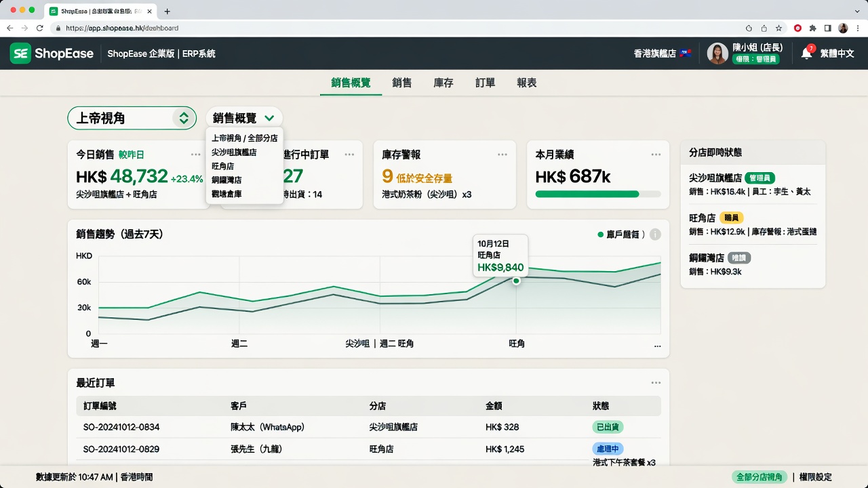Viewport: 868px width, 488px height.
Task: Click 9 低於安全存量 alert text
Action: (x=417, y=177)
